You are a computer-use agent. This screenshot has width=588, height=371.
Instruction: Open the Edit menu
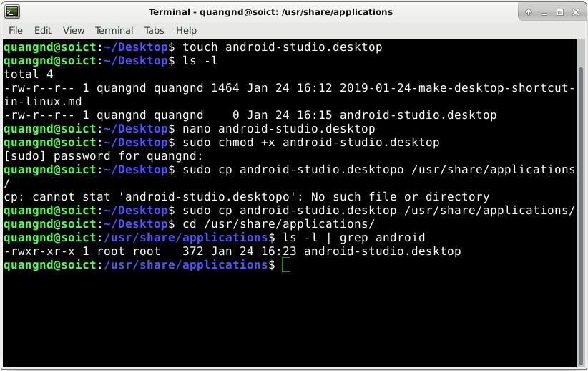(x=43, y=30)
